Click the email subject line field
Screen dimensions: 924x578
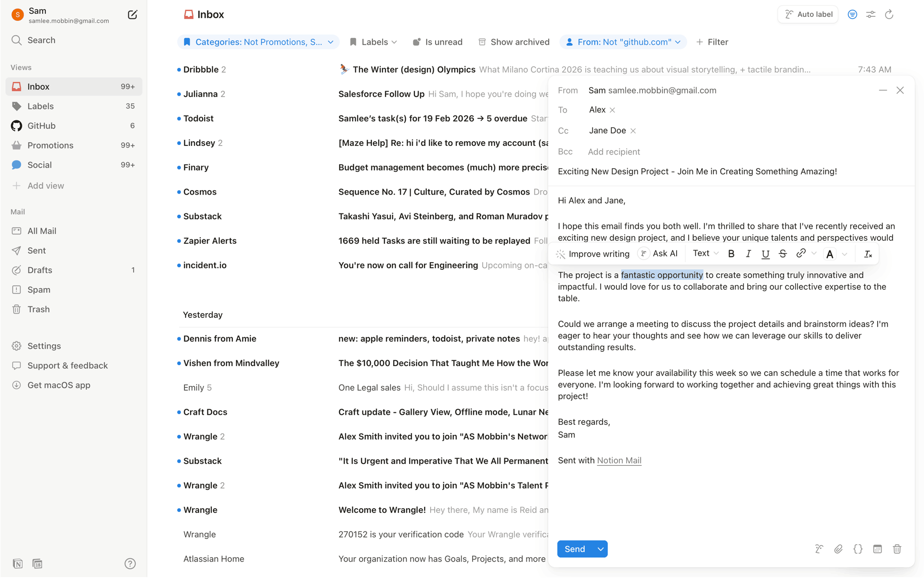click(x=731, y=171)
